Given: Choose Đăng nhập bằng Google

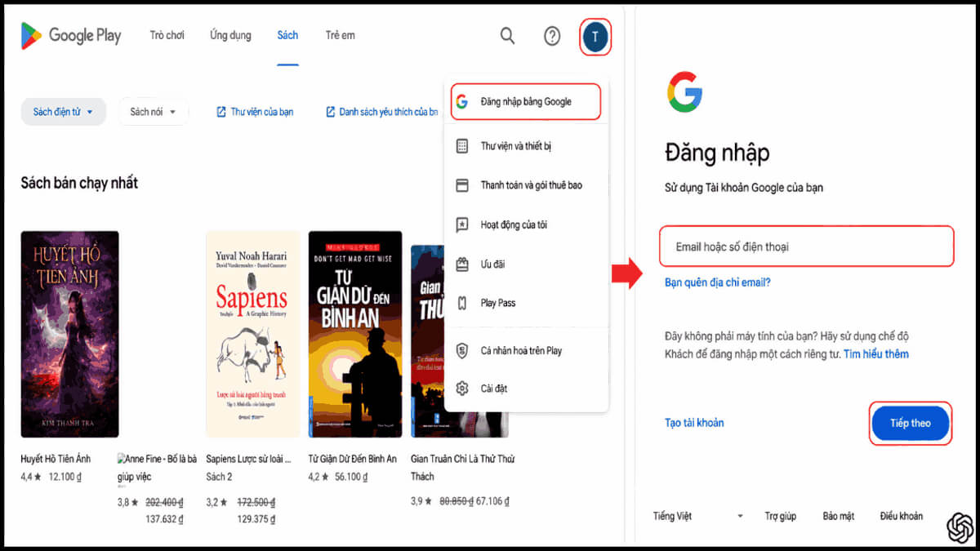Looking at the screenshot, I should pos(526,102).
